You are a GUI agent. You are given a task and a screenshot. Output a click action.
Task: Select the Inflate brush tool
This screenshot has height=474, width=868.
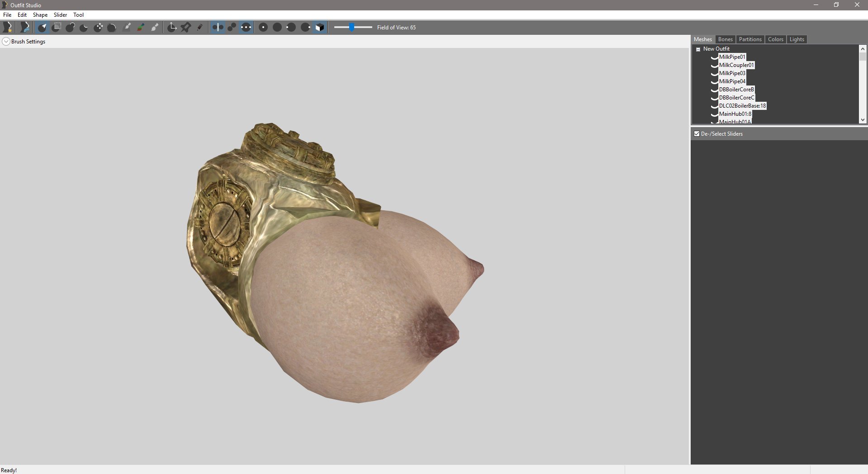tap(70, 27)
